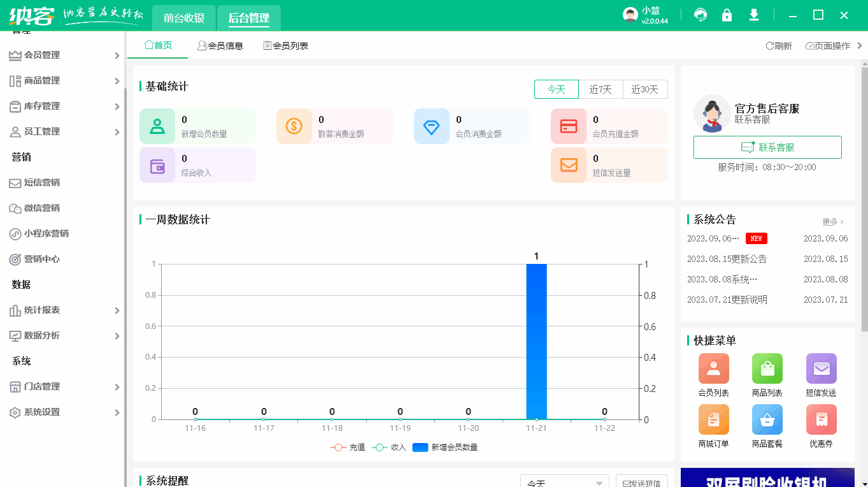This screenshot has height=487, width=868.
Task: Open the 商品列表 quick menu icon
Action: click(x=767, y=368)
